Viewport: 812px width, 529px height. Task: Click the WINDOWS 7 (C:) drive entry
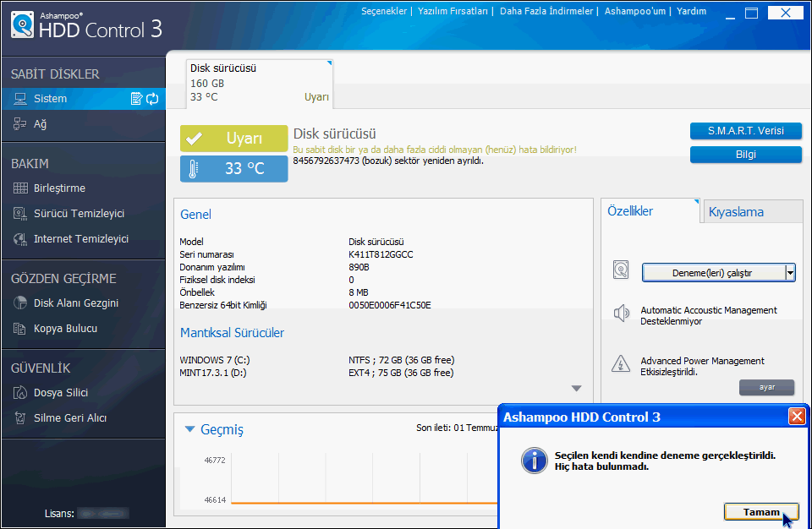coord(214,360)
